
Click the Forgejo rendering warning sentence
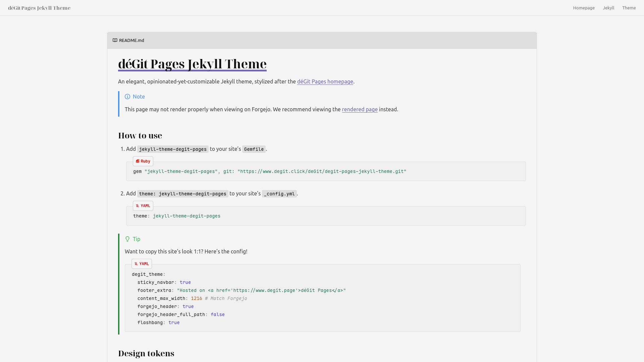point(261,109)
